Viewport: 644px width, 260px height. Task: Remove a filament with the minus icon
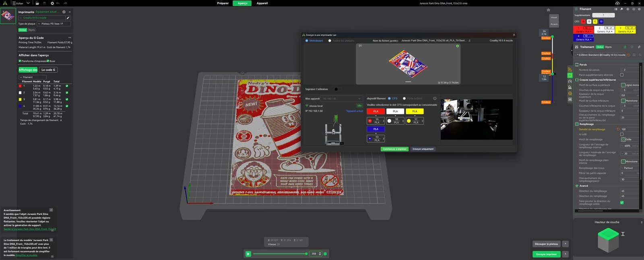coord(634,9)
